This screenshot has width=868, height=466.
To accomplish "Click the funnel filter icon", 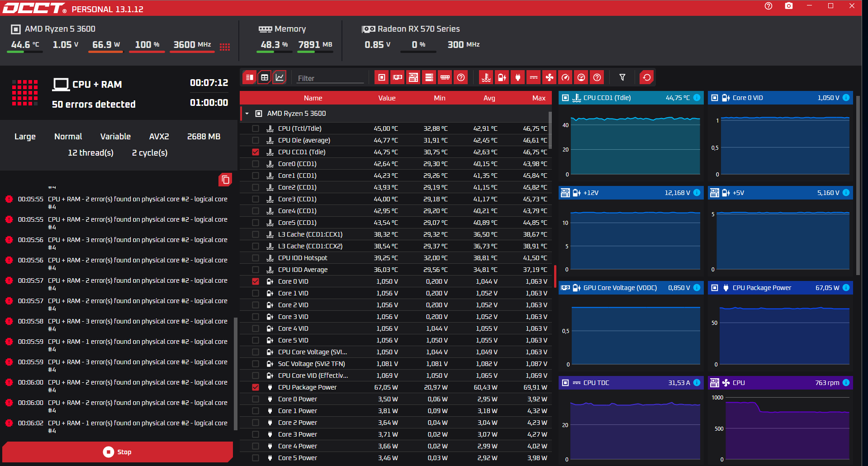I will coord(622,77).
